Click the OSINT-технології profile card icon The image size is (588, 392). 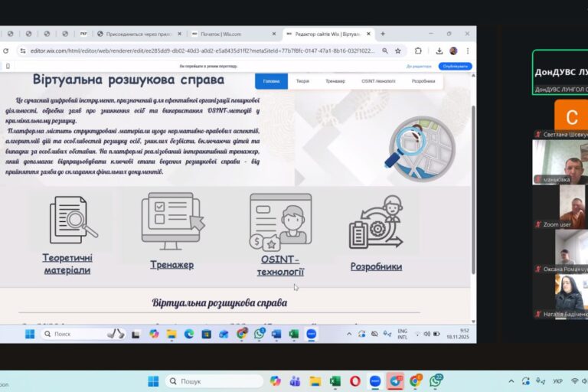click(280, 220)
